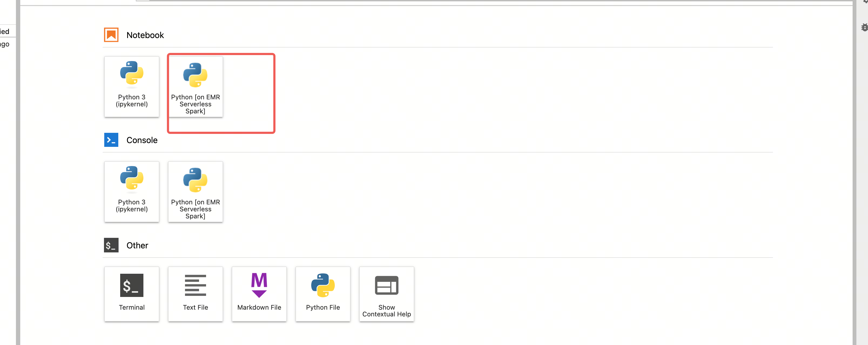Click the Console section heading
Viewport: 868px width, 345px height.
tap(142, 140)
